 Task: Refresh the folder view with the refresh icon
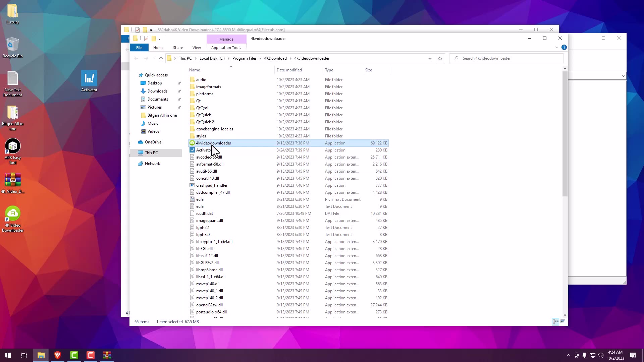tap(440, 58)
